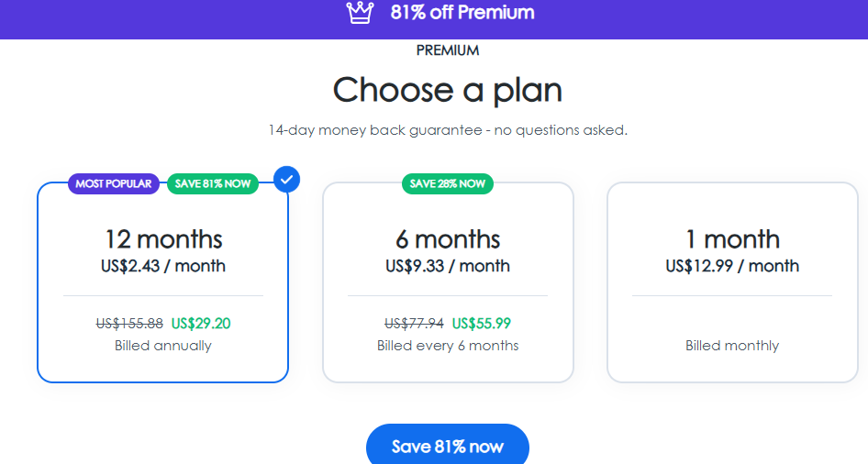Click the Billed annually label
The width and height of the screenshot is (868, 464).
point(163,346)
